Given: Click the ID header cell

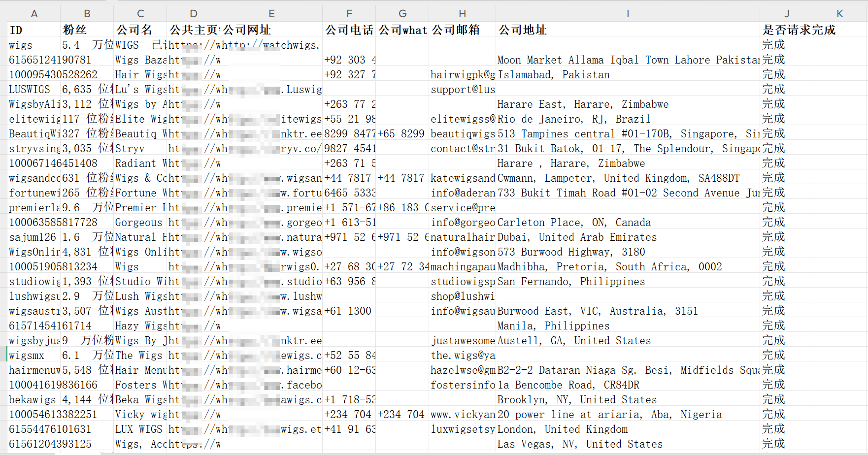Looking at the screenshot, I should pos(34,30).
